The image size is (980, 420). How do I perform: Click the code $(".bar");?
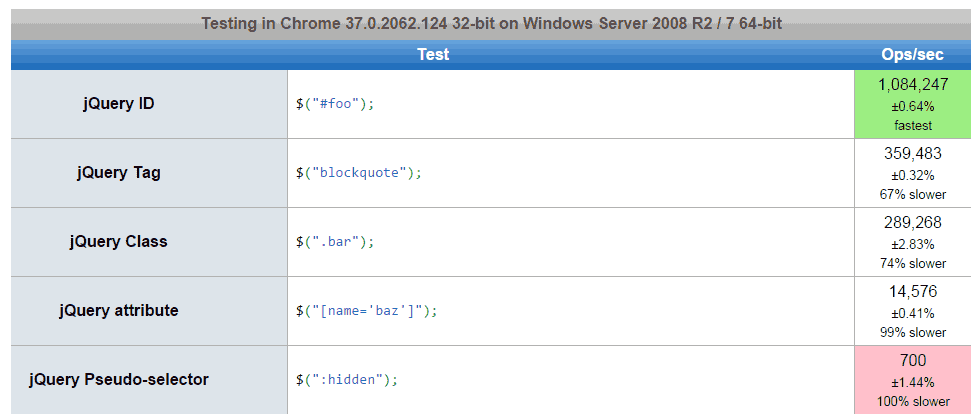click(335, 241)
